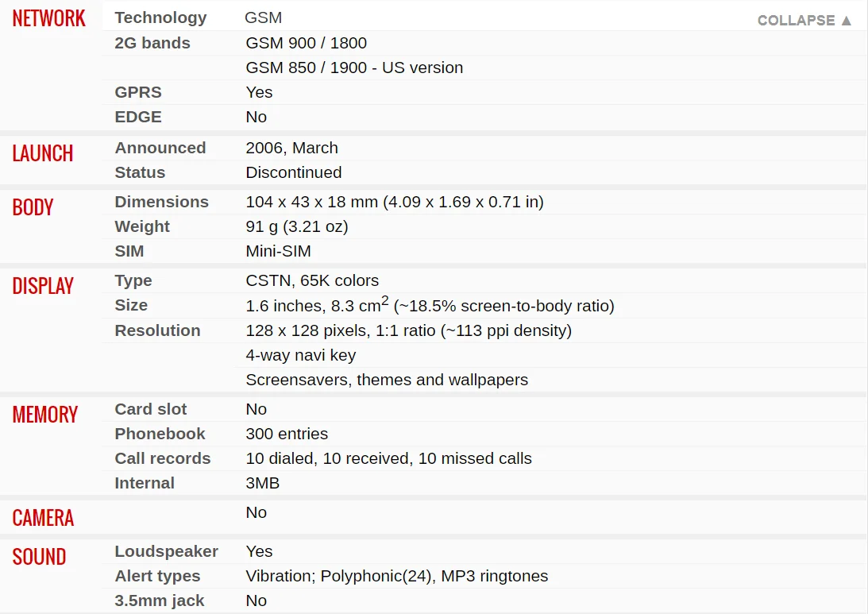
Task: Click the Weight label in Body
Action: pos(142,226)
